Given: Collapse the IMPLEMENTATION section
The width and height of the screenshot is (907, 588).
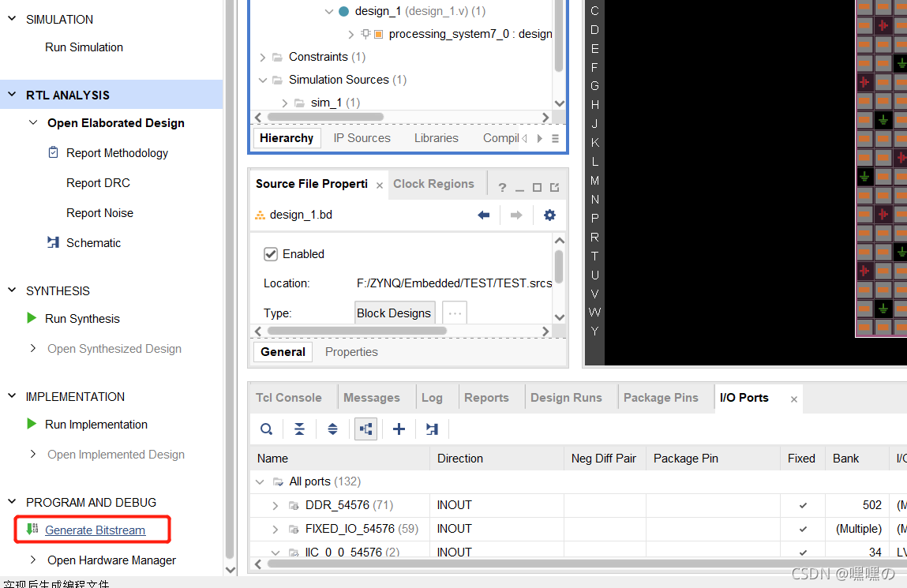Looking at the screenshot, I should (12, 396).
